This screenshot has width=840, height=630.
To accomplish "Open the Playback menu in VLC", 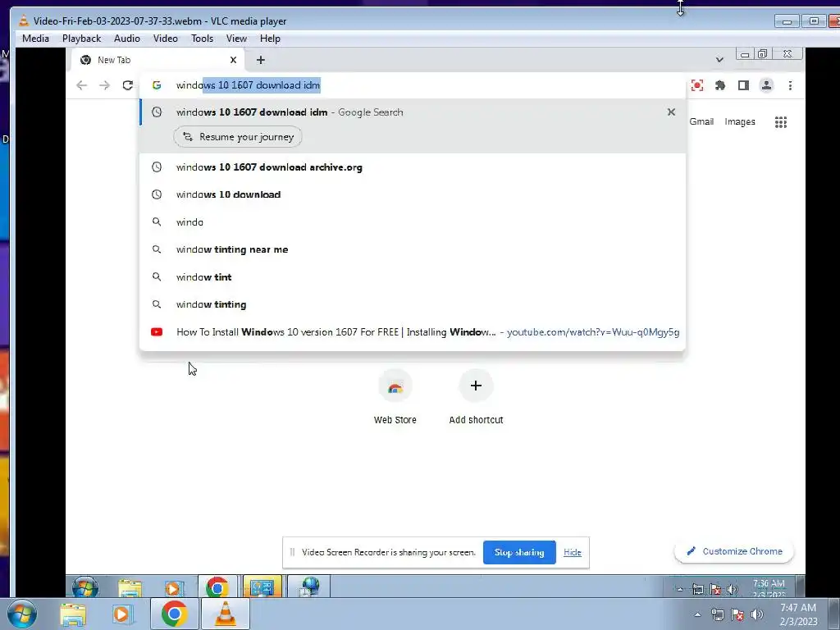I will [81, 39].
